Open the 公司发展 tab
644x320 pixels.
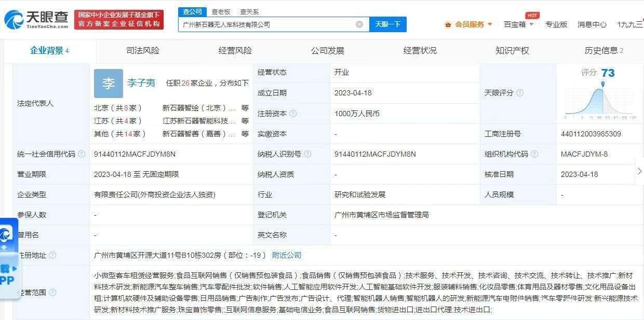point(328,50)
